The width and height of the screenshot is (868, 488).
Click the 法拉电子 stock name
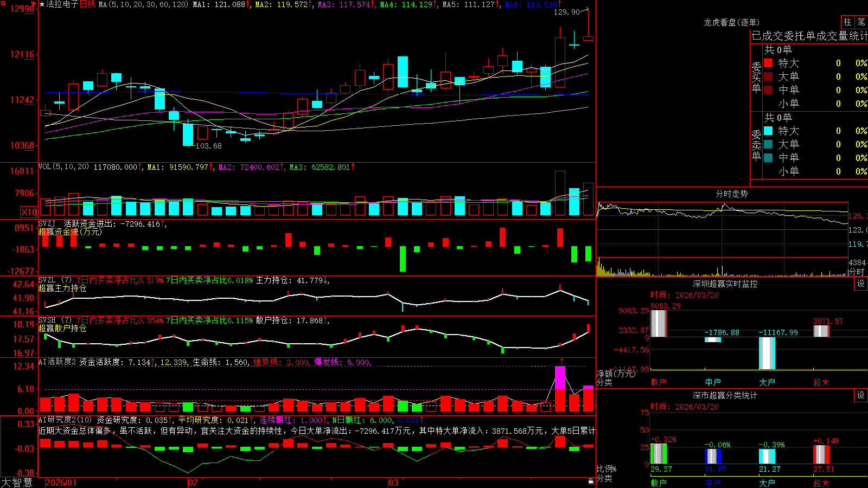pos(62,4)
